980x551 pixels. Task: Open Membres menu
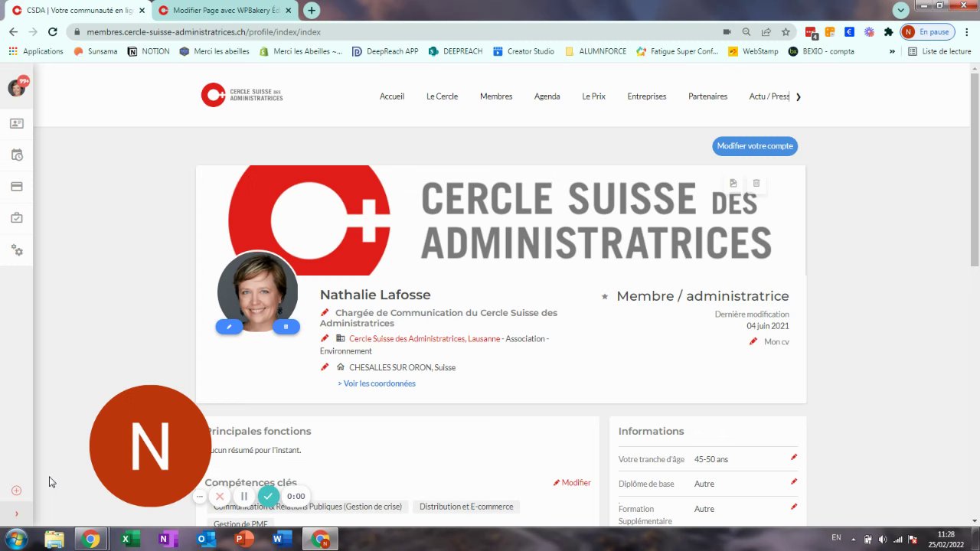496,96
